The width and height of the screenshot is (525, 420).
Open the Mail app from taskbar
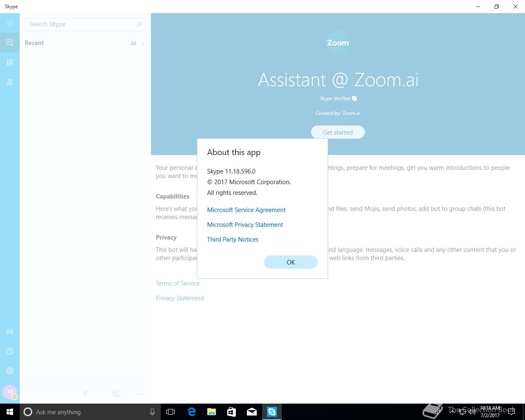(252, 412)
